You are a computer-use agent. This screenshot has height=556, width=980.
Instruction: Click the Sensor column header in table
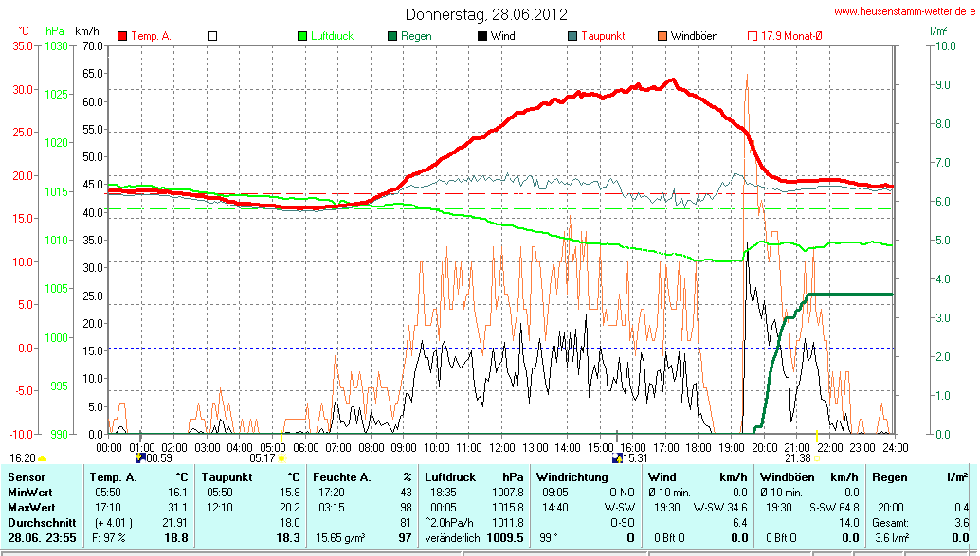26,477
